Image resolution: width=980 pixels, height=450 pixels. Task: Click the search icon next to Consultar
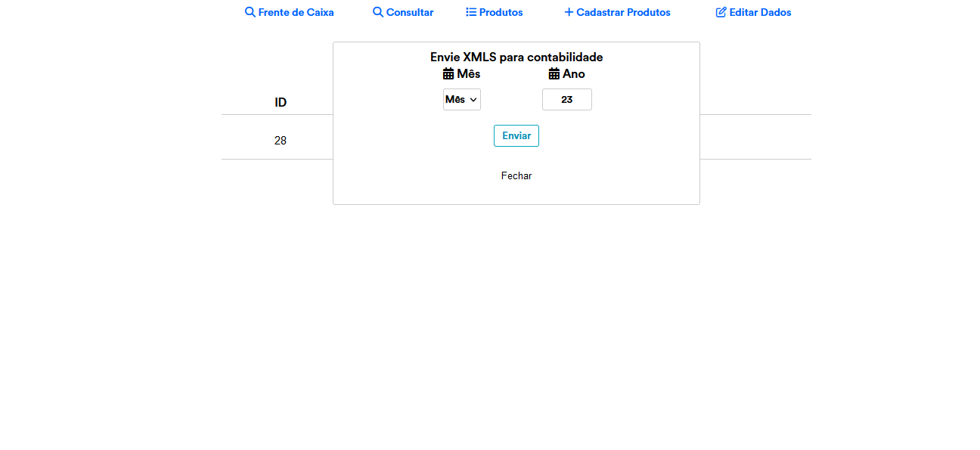click(x=378, y=12)
